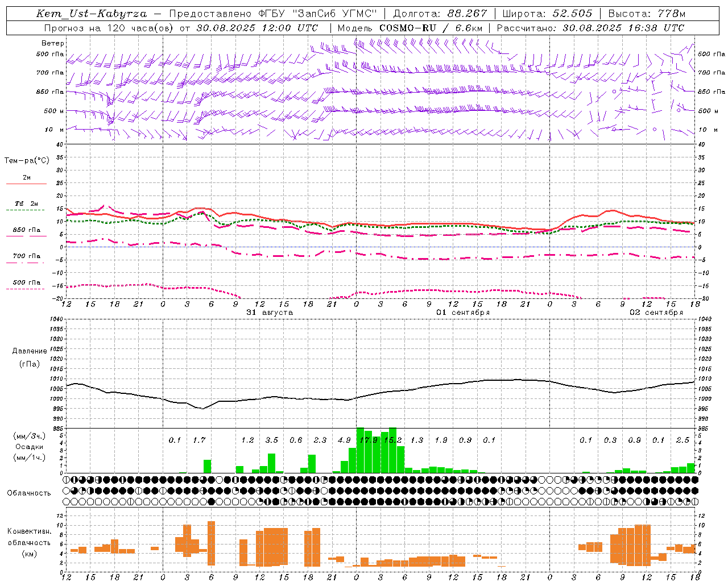Click the Облачность cloud cover label
The width and height of the screenshot is (728, 582).
(29, 493)
